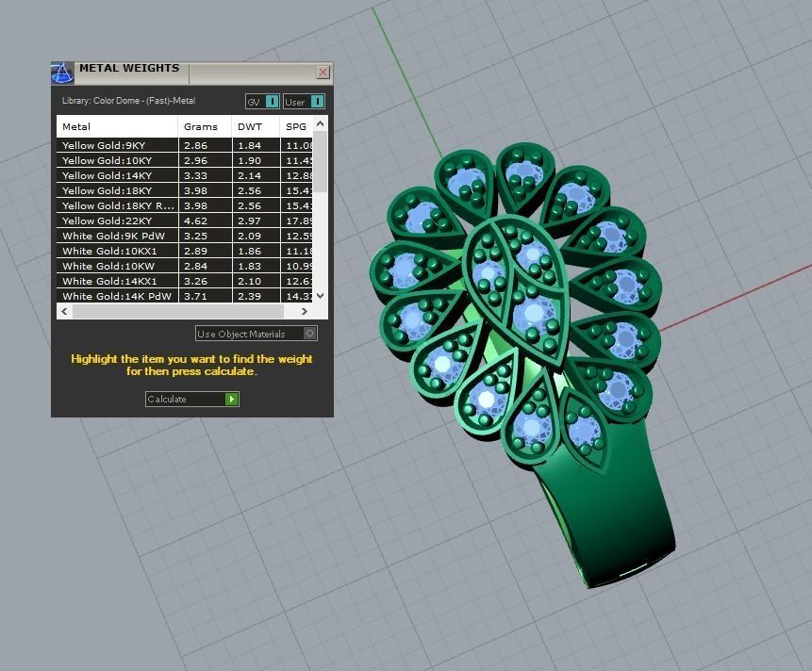This screenshot has width=812, height=671.
Task: Click the metal list scroll-down arrow
Action: (x=320, y=295)
